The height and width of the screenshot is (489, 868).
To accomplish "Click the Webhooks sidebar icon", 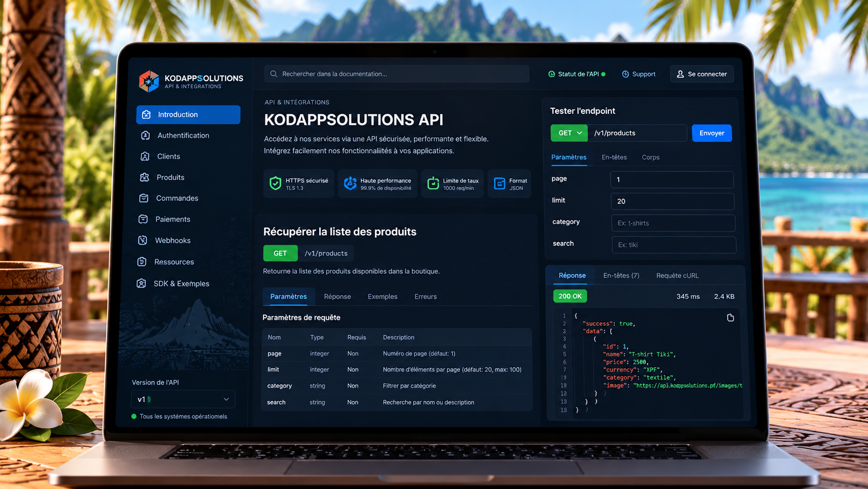I will coord(143,240).
